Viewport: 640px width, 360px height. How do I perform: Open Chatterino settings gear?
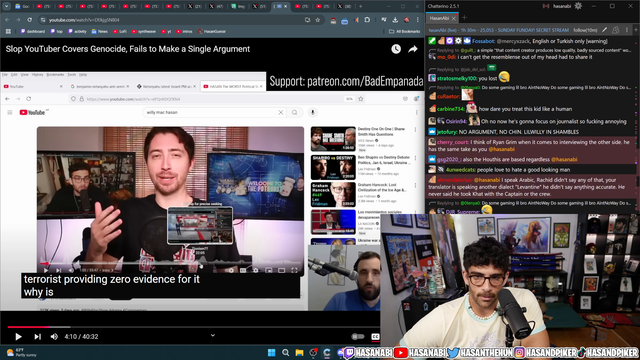(578, 6)
